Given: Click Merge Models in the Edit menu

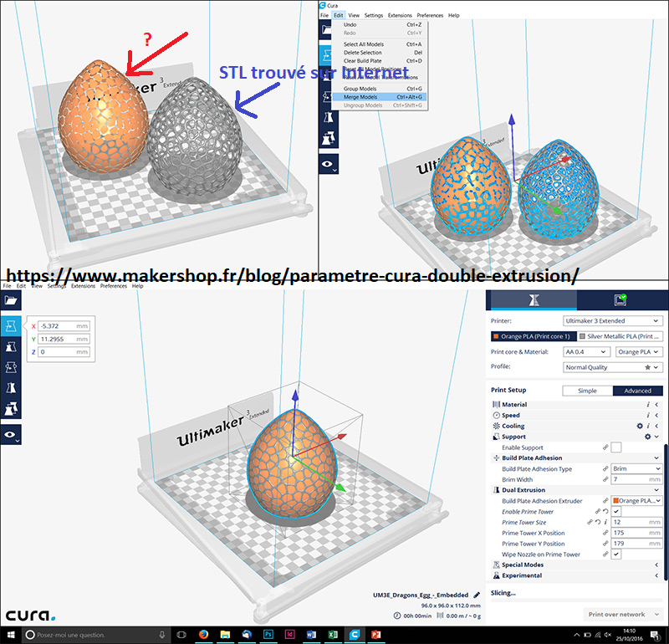Looking at the screenshot, I should (379, 97).
